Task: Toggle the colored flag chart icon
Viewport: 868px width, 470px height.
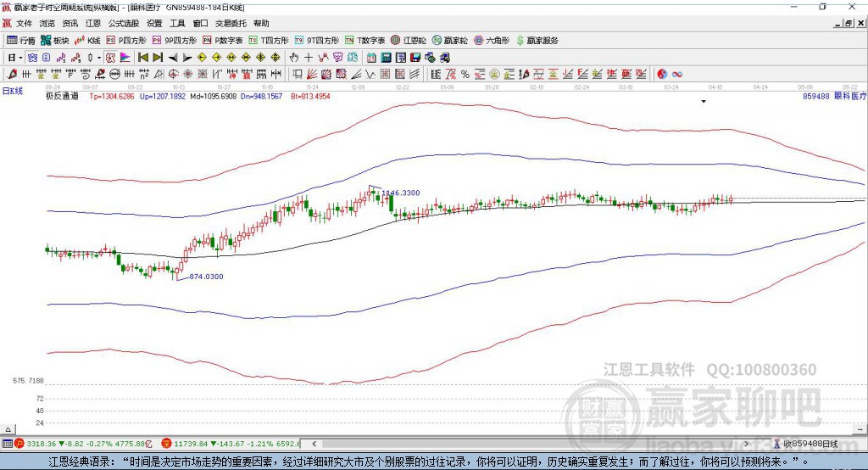Action: point(125,58)
